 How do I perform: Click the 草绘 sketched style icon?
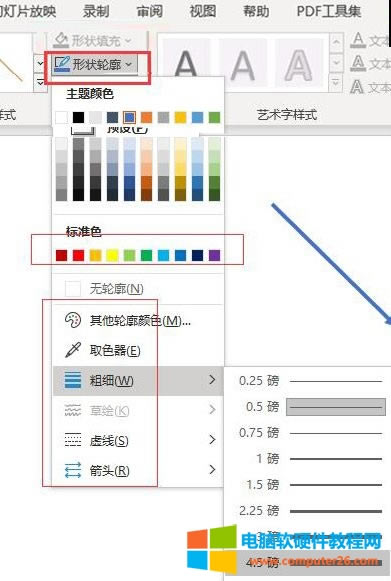[73, 410]
